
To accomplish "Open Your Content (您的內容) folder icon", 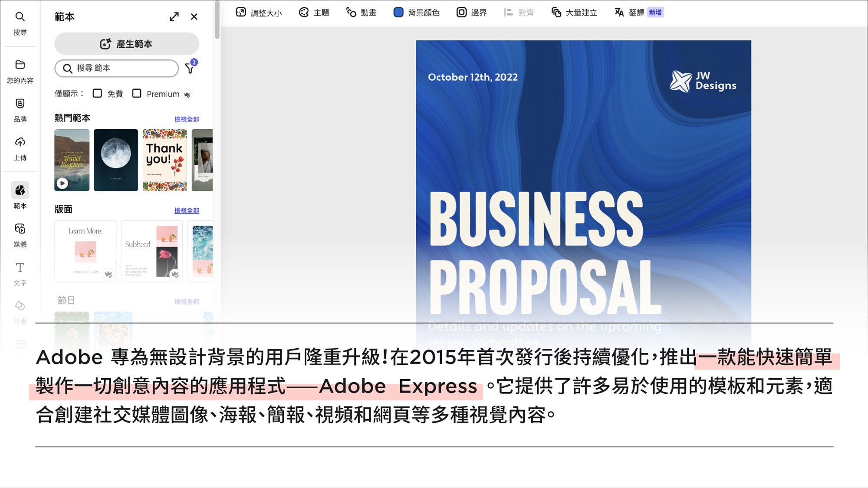I will coord(20,65).
